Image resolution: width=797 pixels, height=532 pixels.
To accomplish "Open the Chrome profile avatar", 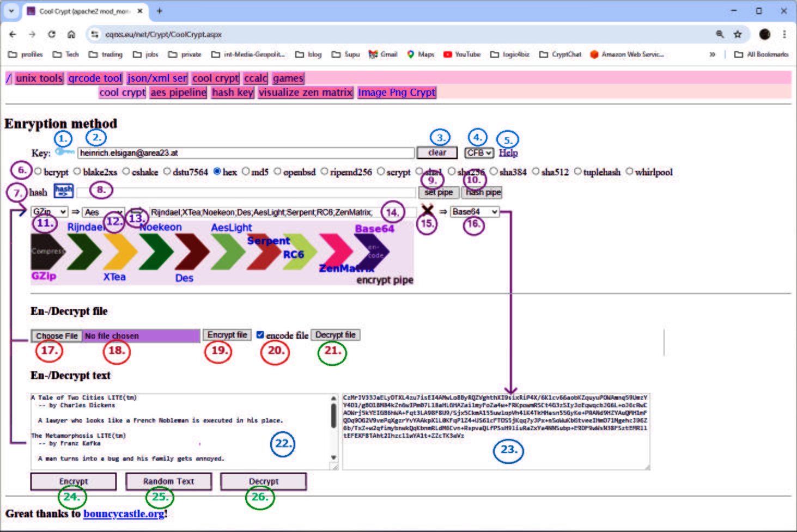I will click(765, 34).
